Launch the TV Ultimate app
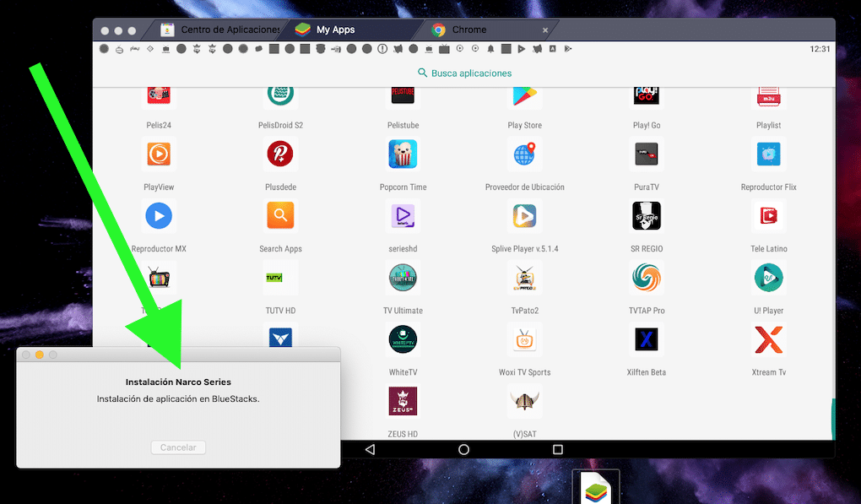Viewport: 861px width, 504px height. coord(403,278)
